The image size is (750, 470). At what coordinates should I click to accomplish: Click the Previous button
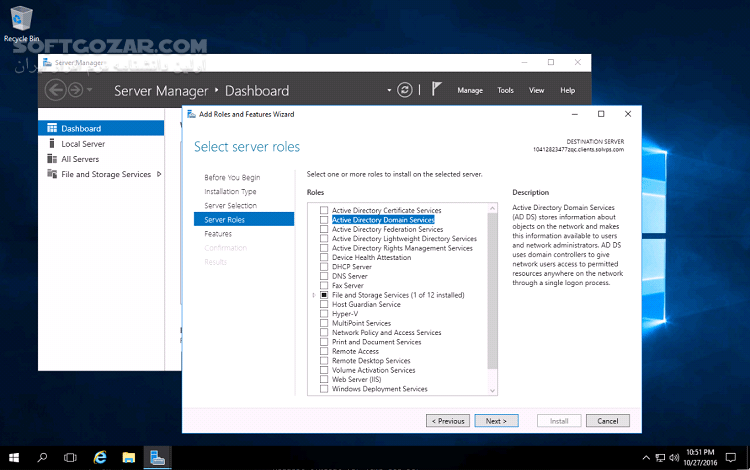[x=448, y=421]
